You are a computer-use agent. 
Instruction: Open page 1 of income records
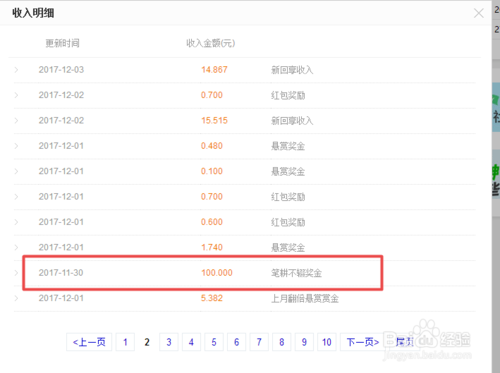[x=125, y=342]
